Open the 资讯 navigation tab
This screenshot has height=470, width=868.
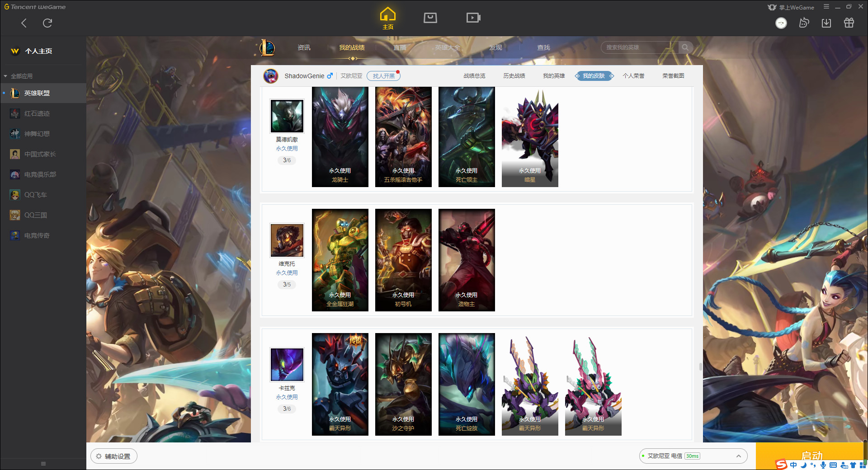[x=304, y=47]
